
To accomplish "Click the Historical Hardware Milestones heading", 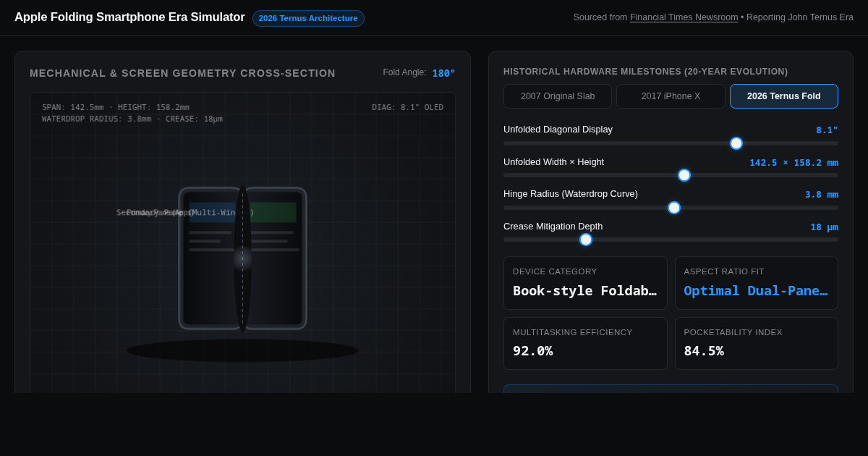I will tap(646, 72).
